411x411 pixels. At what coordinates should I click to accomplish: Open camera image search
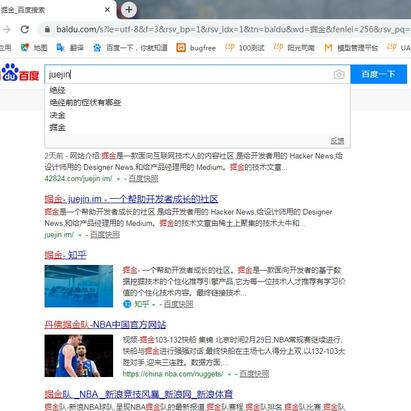339,74
